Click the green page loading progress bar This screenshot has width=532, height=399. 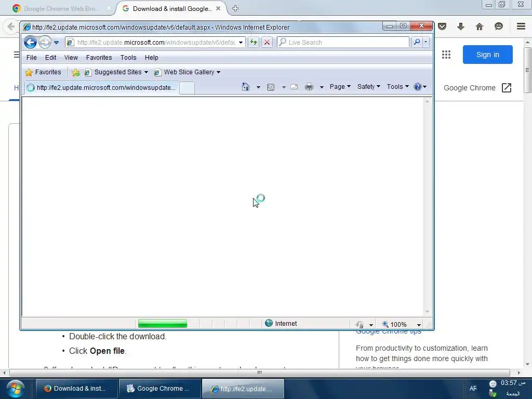(x=163, y=323)
